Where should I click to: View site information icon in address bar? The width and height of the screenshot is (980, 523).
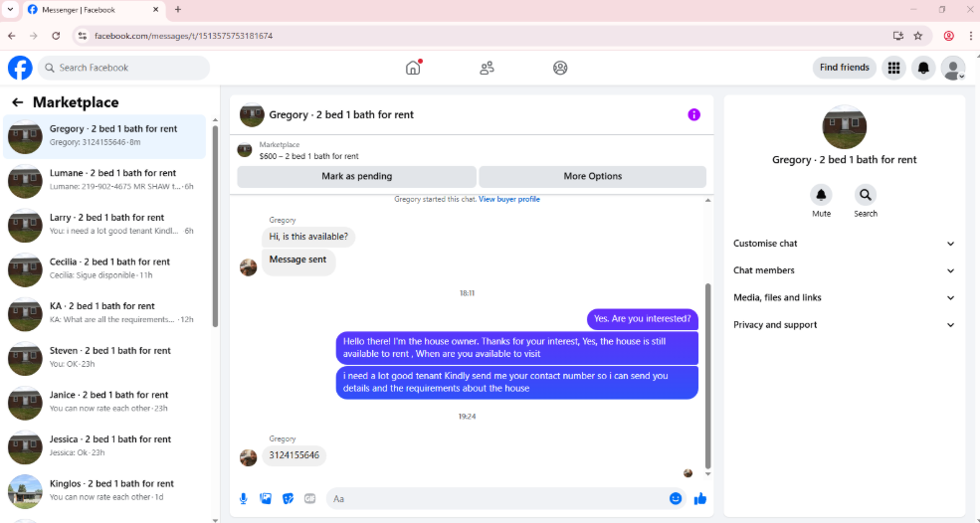[x=82, y=36]
